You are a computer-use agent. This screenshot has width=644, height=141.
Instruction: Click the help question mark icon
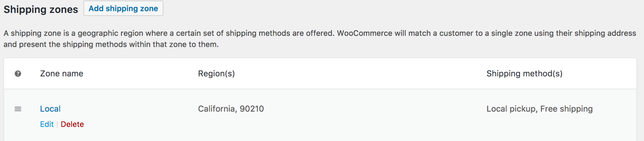(18, 74)
